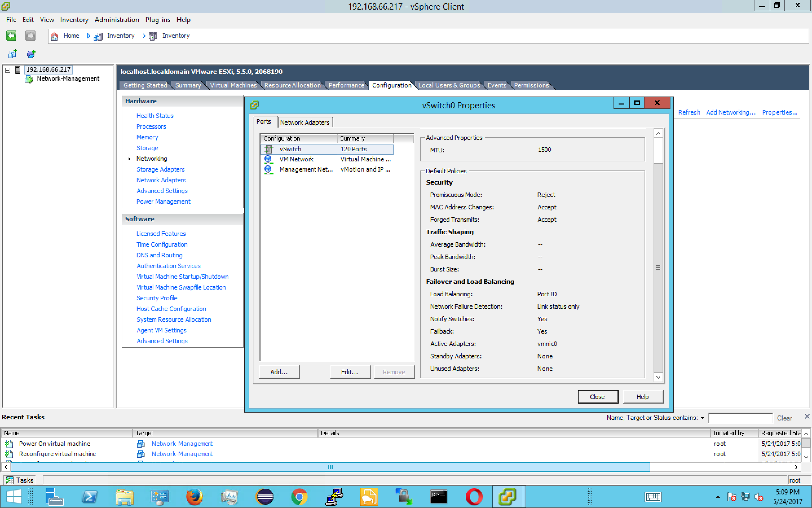Click the Close button in vSwitch0 Properties

(598, 397)
